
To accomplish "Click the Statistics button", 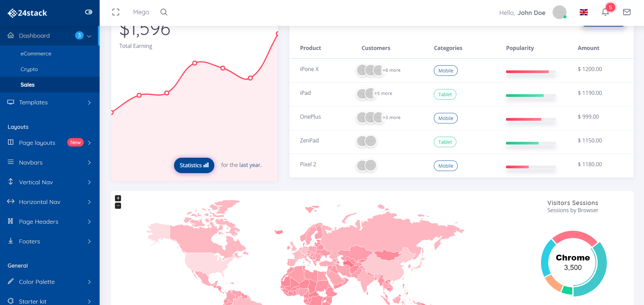I will [x=194, y=165].
